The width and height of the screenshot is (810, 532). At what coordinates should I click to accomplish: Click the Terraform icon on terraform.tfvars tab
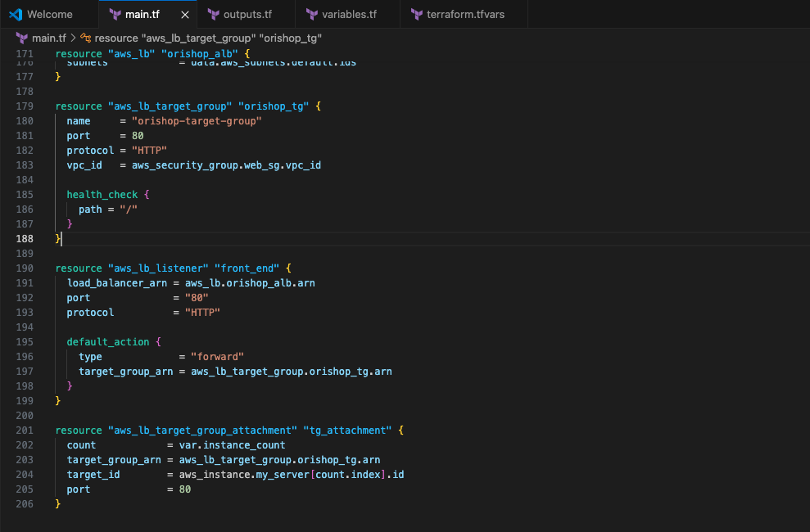[415, 15]
